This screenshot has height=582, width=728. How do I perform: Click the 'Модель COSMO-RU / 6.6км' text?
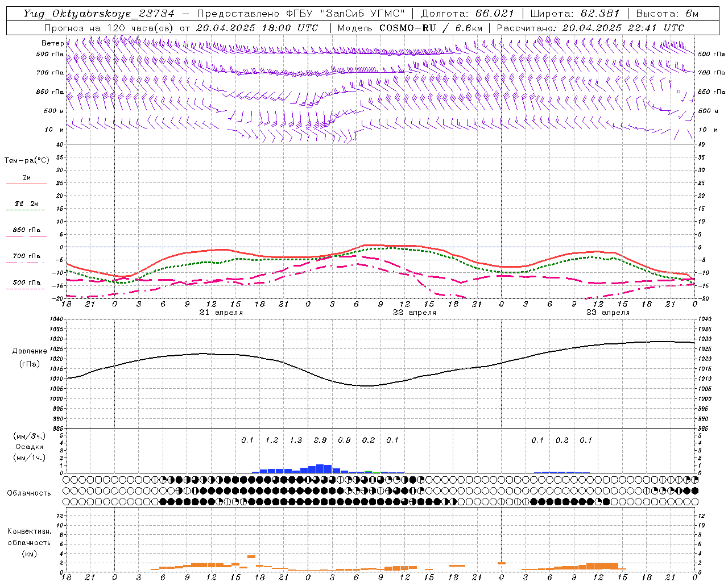pyautogui.click(x=410, y=28)
